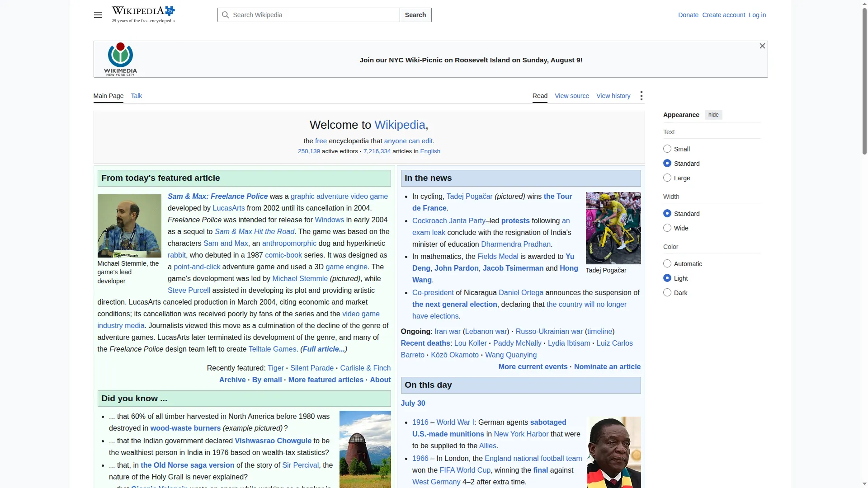868x488 pixels.
Task: Click the Wikipedia logo
Action: pyautogui.click(x=143, y=14)
